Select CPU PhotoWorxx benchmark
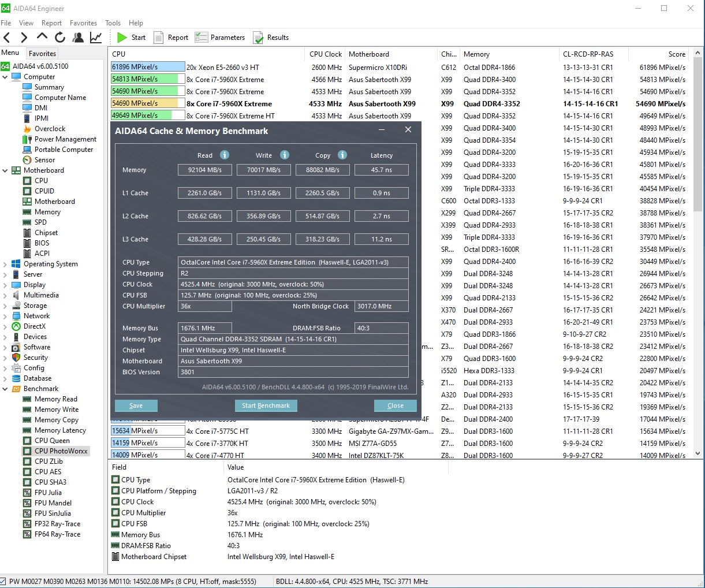The image size is (705, 588). pos(61,451)
